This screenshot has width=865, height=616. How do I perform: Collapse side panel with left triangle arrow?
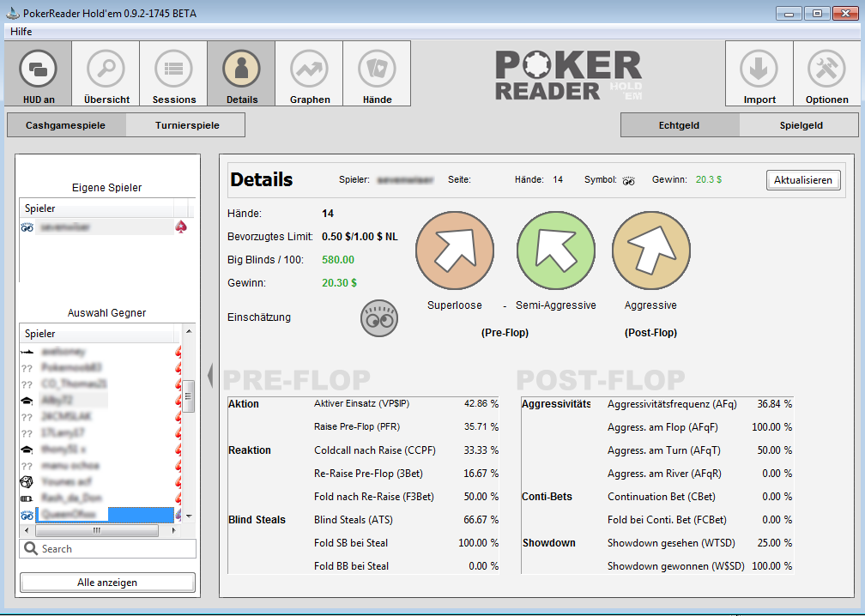coord(210,376)
